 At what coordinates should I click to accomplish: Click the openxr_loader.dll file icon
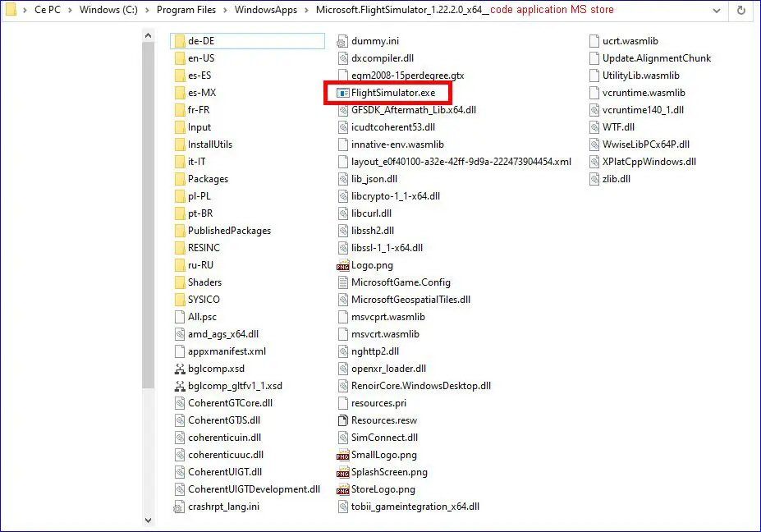pos(342,369)
